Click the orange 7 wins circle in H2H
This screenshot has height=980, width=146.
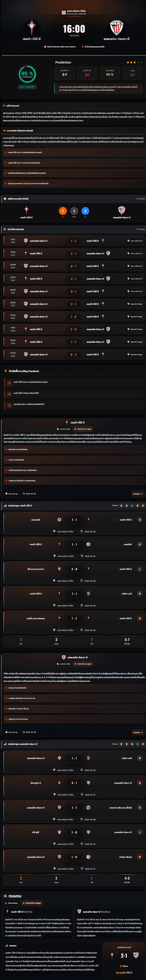[63, 211]
